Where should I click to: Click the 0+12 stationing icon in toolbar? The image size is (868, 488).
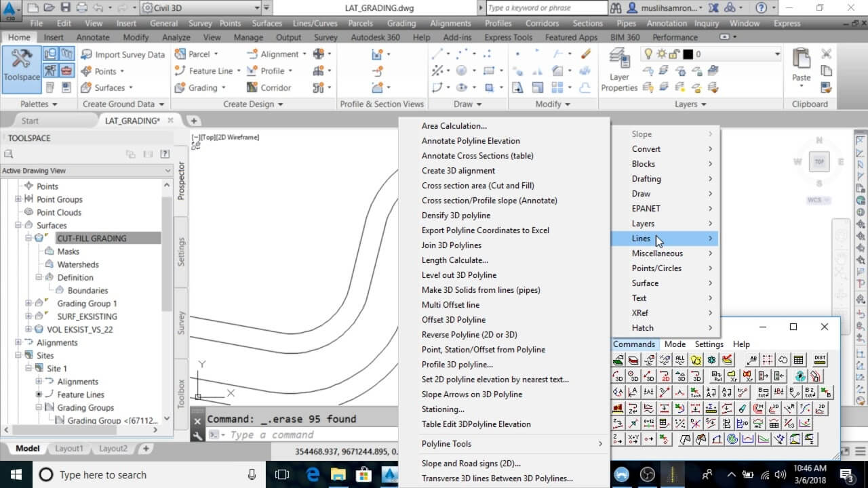pyautogui.click(x=649, y=424)
